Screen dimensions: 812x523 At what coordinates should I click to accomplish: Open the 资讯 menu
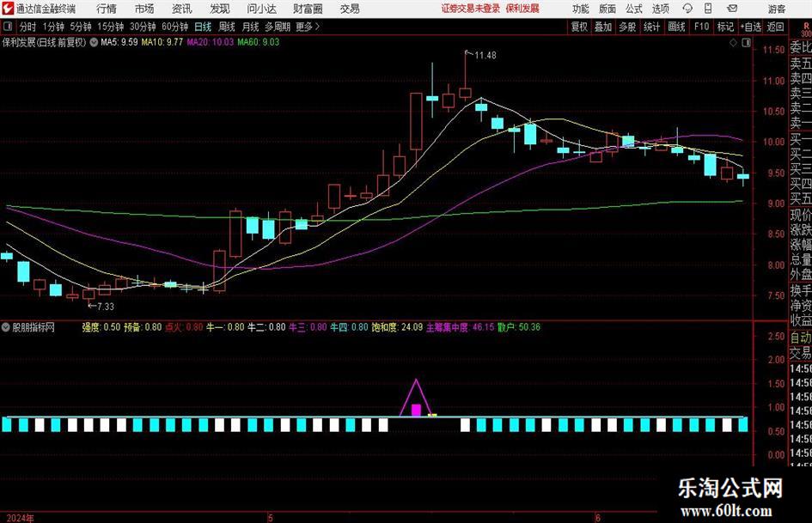(x=182, y=9)
